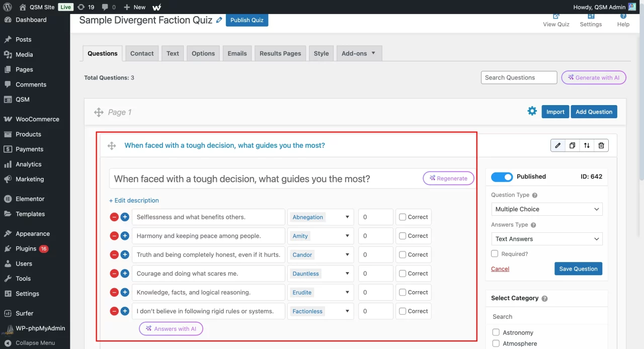Click the Publish Quiz button

[247, 20]
